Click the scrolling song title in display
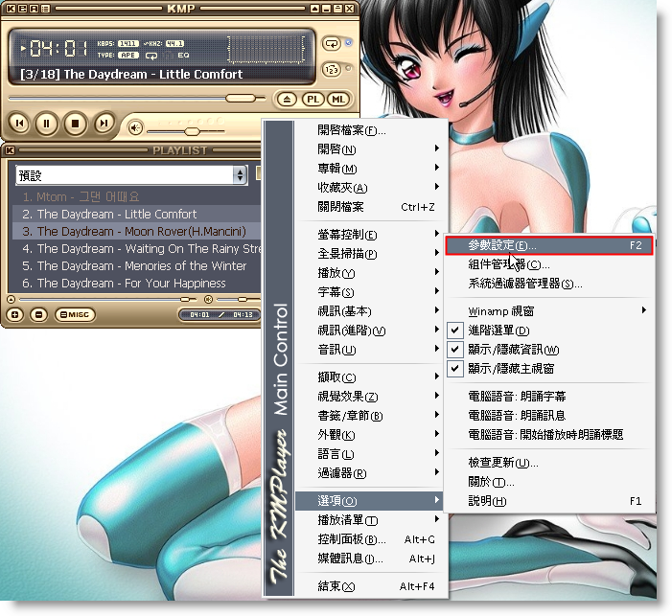Viewport: 672px width, 616px height. [131, 75]
